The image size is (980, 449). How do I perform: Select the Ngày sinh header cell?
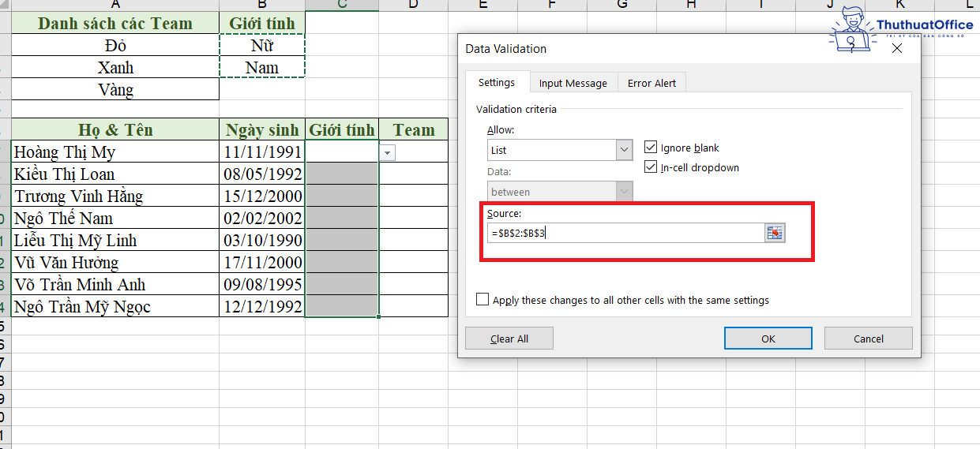click(262, 129)
